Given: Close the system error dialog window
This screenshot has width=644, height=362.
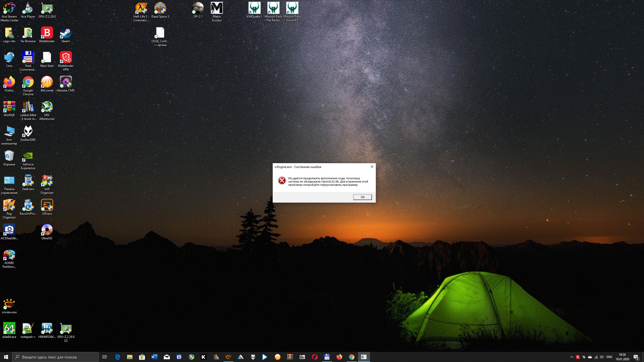Looking at the screenshot, I should click(372, 167).
